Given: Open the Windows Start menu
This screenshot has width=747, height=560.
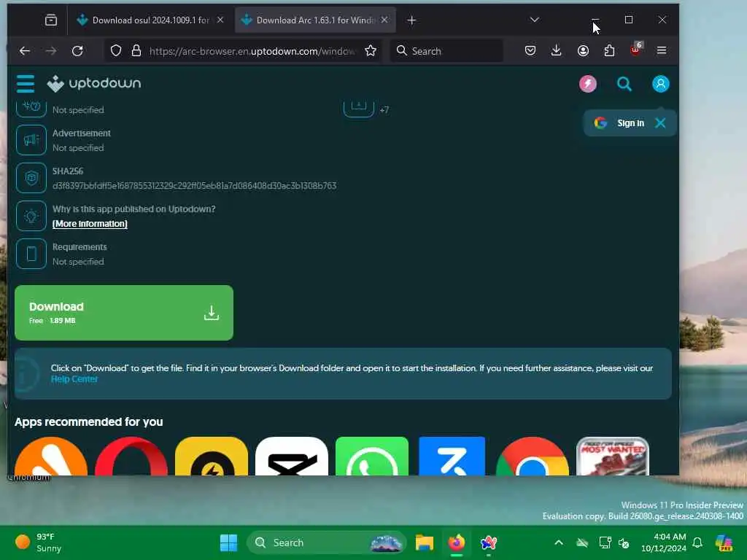Looking at the screenshot, I should (228, 542).
